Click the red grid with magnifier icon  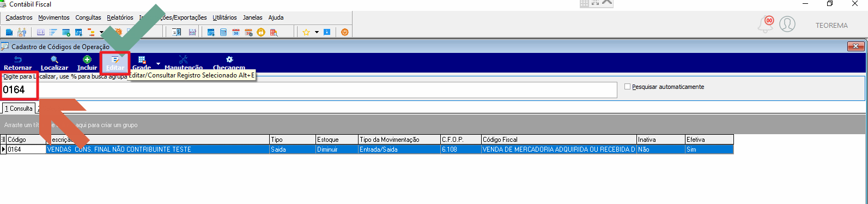(274, 32)
